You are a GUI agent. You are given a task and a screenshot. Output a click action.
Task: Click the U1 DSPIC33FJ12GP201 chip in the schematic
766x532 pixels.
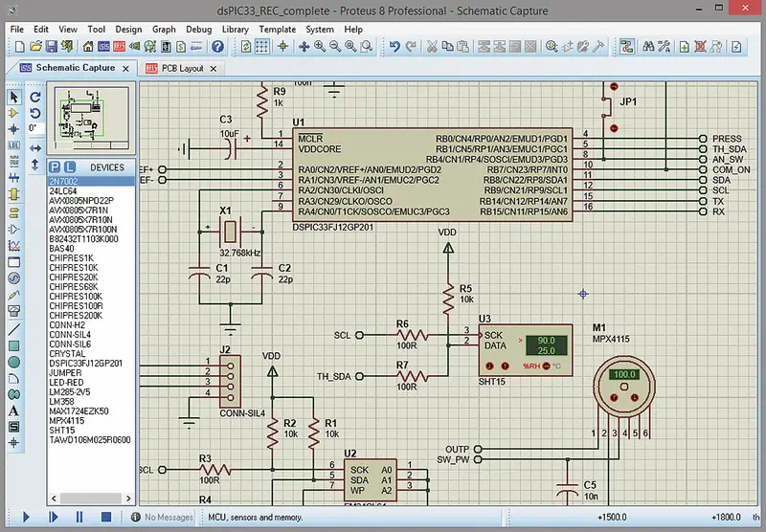tap(433, 175)
